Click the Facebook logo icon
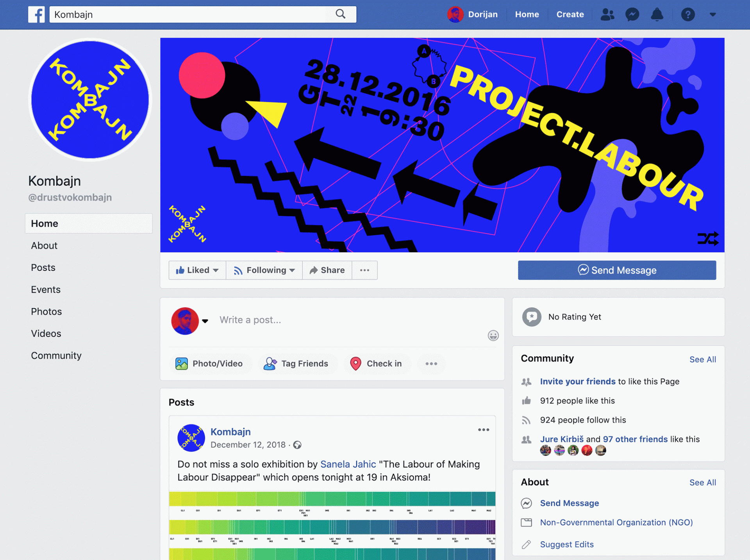The image size is (750, 560). click(x=36, y=14)
